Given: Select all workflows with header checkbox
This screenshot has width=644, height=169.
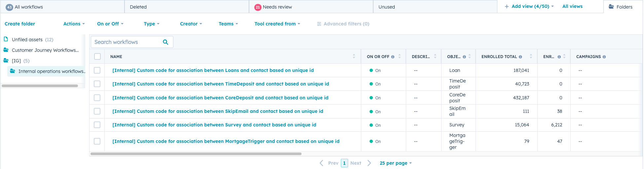Looking at the screenshot, I should pyautogui.click(x=97, y=56).
